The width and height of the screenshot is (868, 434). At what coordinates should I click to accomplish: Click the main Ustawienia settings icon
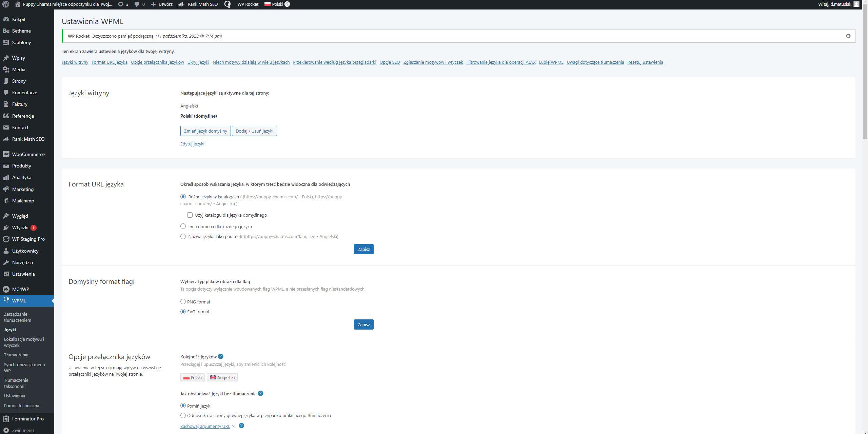click(6, 274)
